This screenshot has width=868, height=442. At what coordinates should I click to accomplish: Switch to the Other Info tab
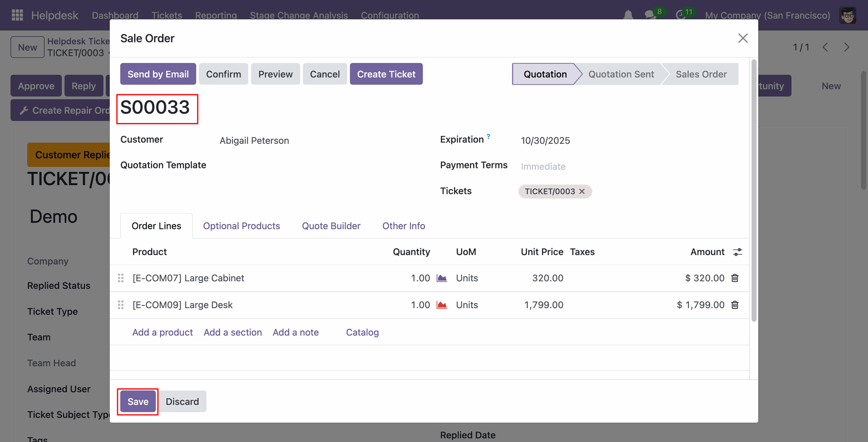coord(403,226)
